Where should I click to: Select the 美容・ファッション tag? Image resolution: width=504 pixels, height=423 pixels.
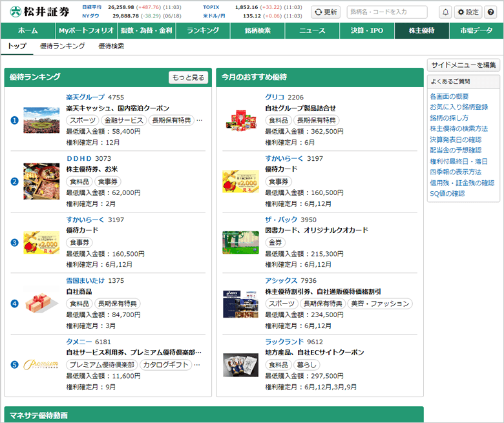coord(380,304)
